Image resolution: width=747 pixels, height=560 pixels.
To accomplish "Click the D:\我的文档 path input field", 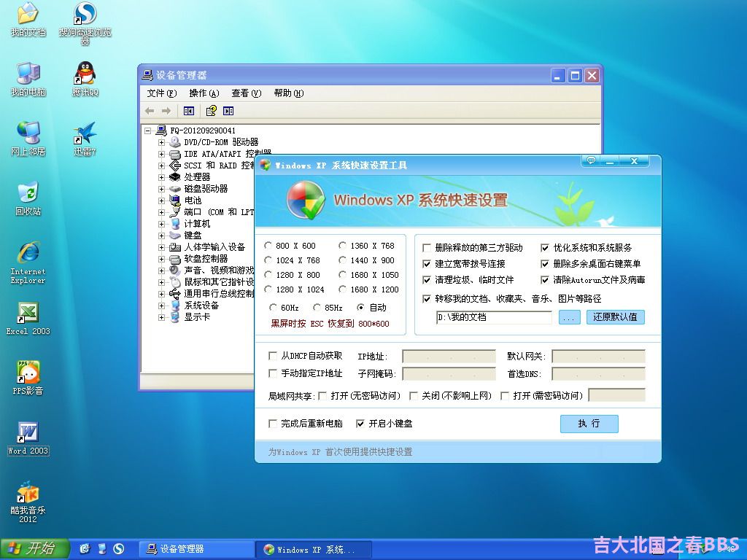I will coord(494,317).
